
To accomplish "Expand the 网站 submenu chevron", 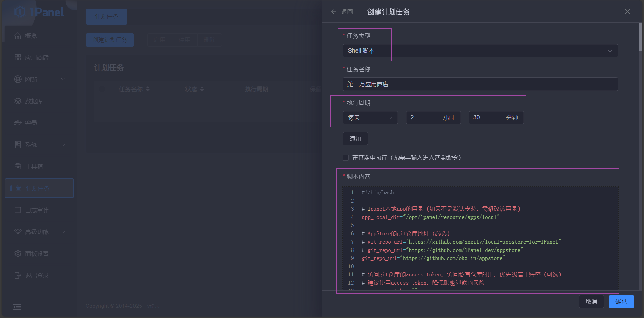I will click(x=63, y=79).
